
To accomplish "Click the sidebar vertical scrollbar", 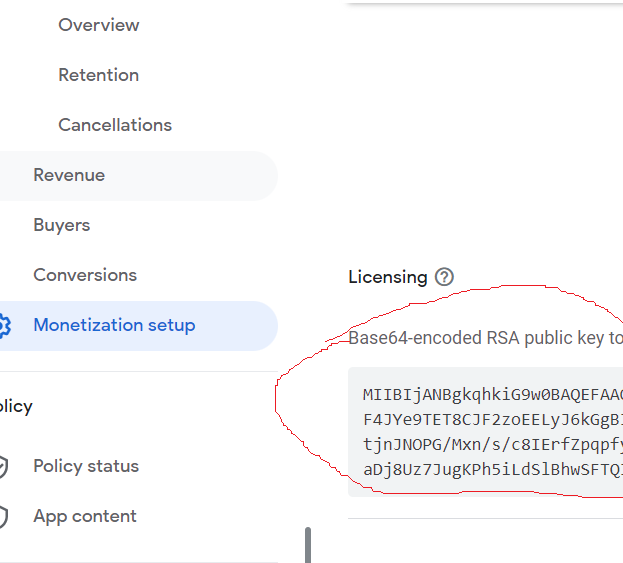I will (308, 545).
